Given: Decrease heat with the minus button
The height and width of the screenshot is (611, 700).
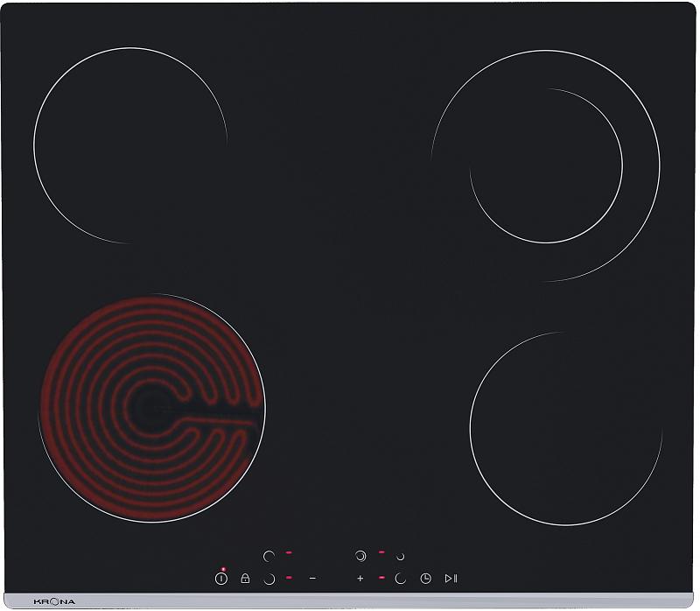Looking at the screenshot, I should [x=312, y=579].
